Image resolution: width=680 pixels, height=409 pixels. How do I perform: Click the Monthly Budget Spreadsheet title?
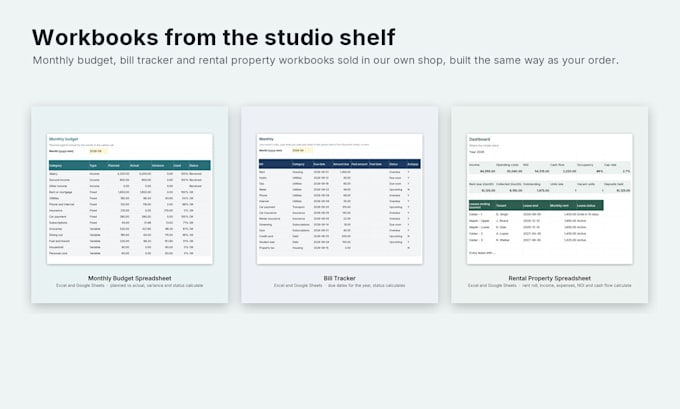click(130, 278)
